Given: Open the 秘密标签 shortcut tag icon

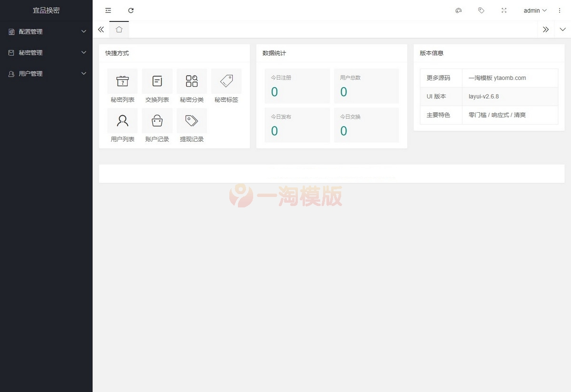Looking at the screenshot, I should 226,81.
